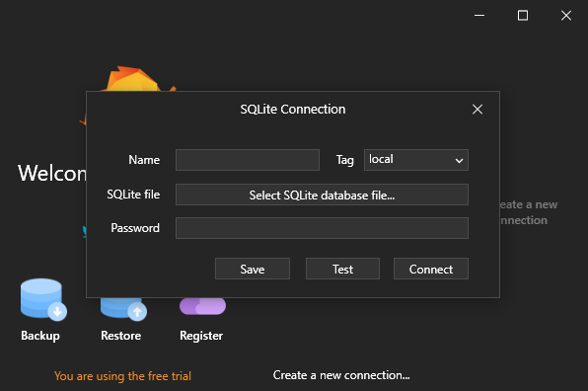Select SQLite database file button
Image resolution: width=588 pixels, height=391 pixels.
tap(322, 195)
